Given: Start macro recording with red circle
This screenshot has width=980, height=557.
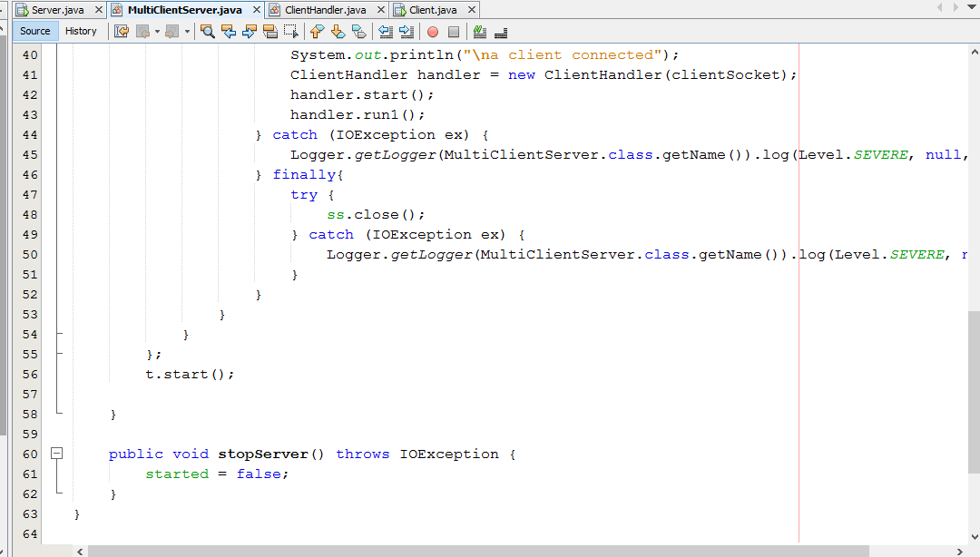Looking at the screenshot, I should point(433,32).
